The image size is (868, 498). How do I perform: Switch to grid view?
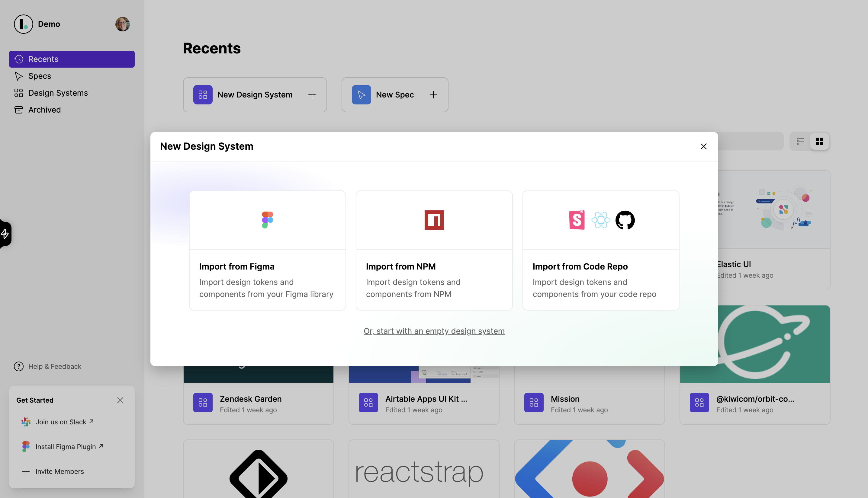pos(819,141)
